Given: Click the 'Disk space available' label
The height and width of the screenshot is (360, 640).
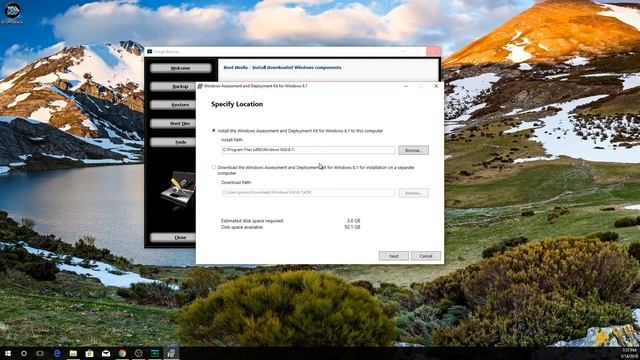Looking at the screenshot, I should (242, 227).
